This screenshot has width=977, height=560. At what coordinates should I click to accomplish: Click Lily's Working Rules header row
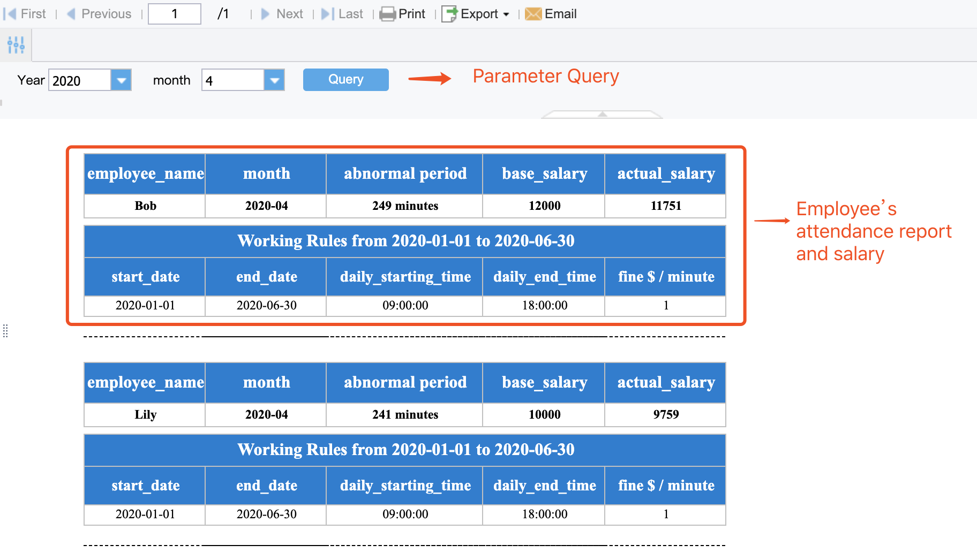(405, 450)
